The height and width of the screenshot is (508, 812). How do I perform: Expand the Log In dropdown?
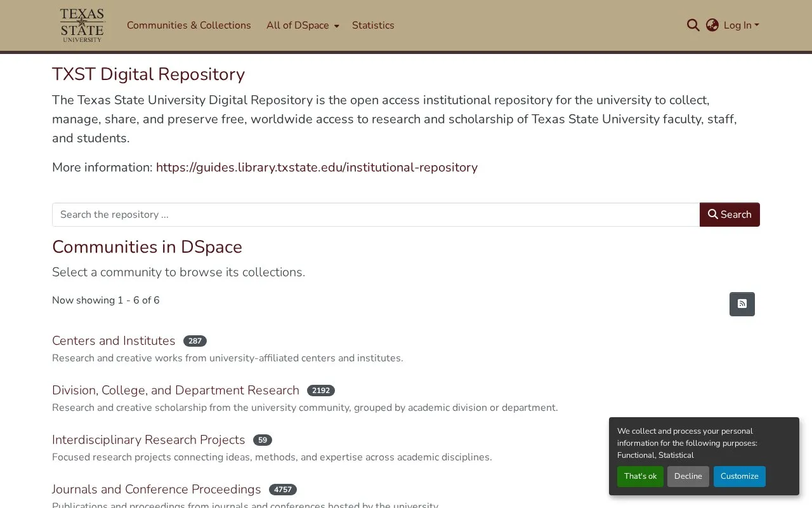741,25
